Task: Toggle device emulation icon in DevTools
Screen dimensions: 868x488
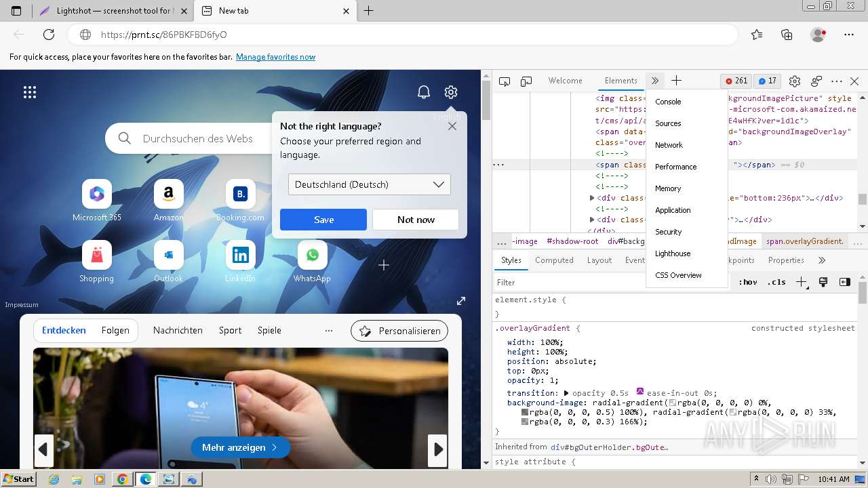Action: (x=526, y=81)
